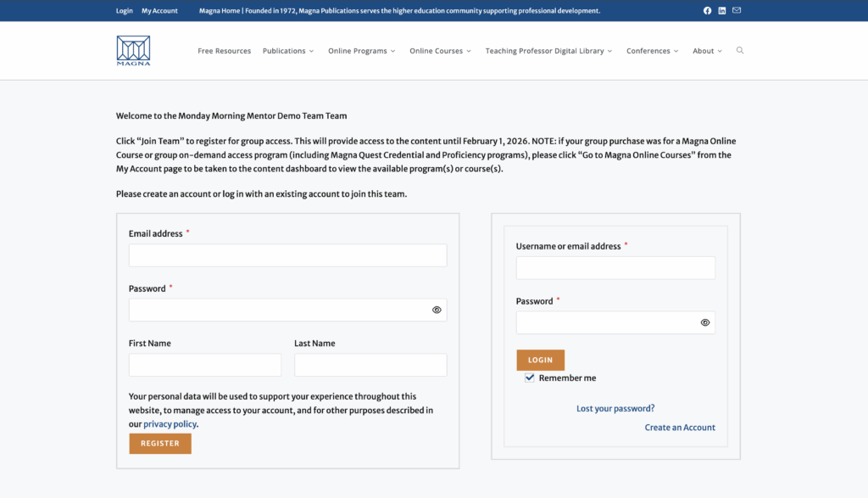Click Lost your password? link

(x=615, y=408)
